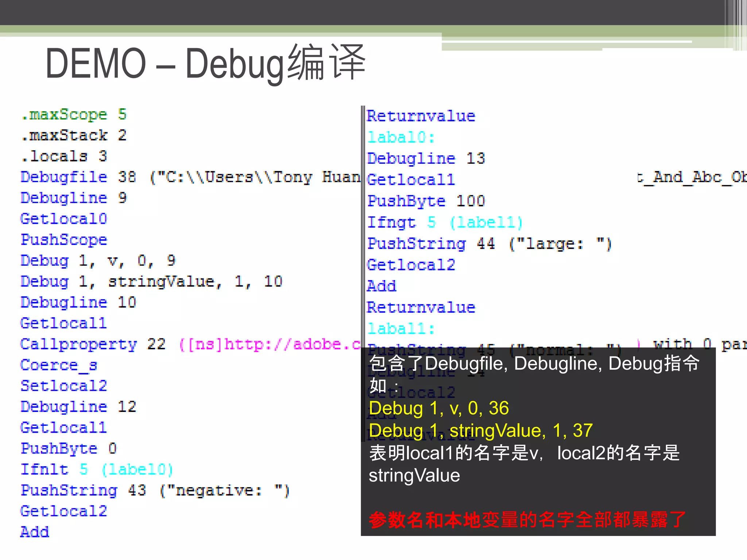
Task: Select the '.locals 3' line
Action: click(64, 156)
